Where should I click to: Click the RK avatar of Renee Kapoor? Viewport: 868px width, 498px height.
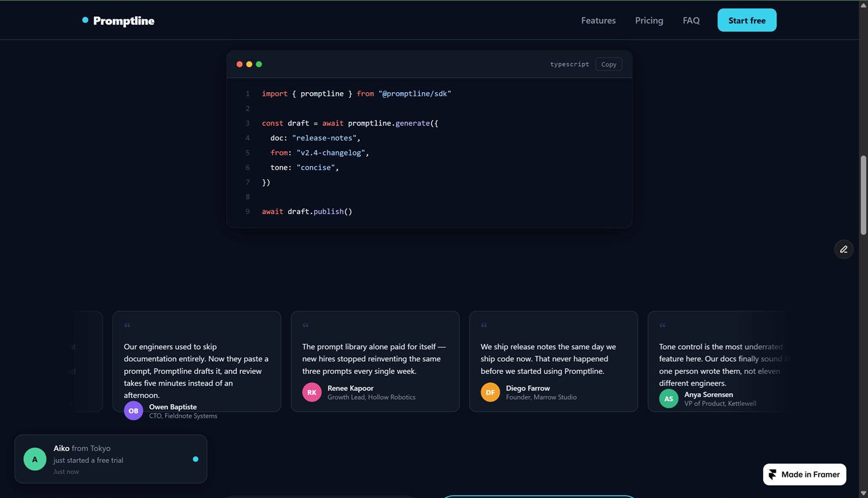click(x=312, y=392)
